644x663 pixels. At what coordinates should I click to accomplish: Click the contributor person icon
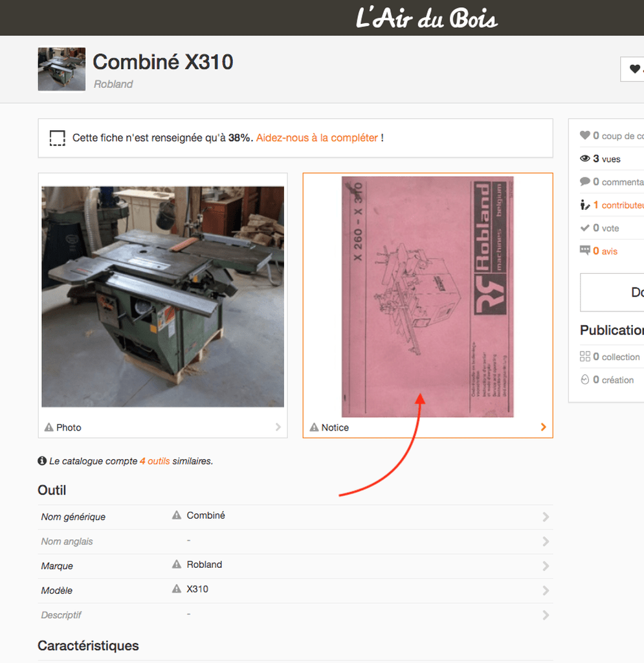point(585,205)
